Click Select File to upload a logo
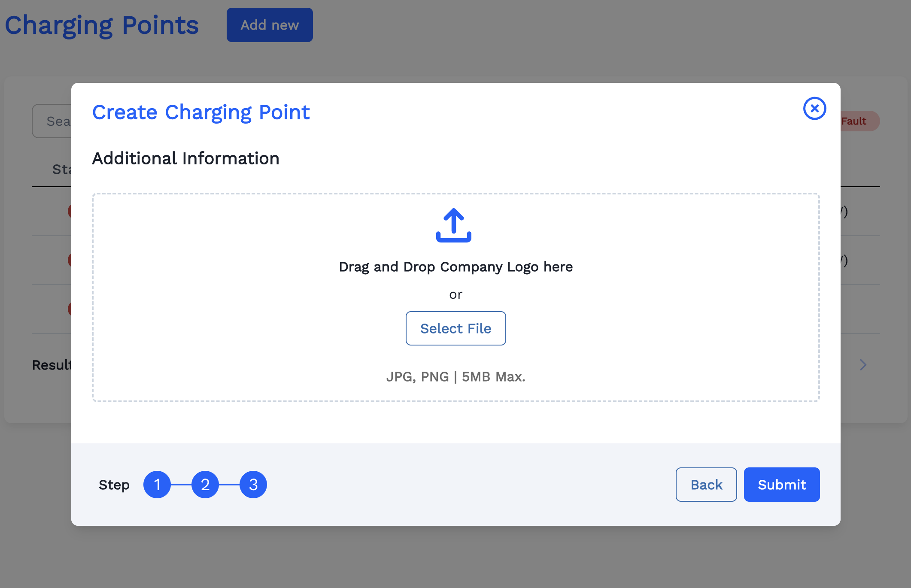 (x=455, y=328)
